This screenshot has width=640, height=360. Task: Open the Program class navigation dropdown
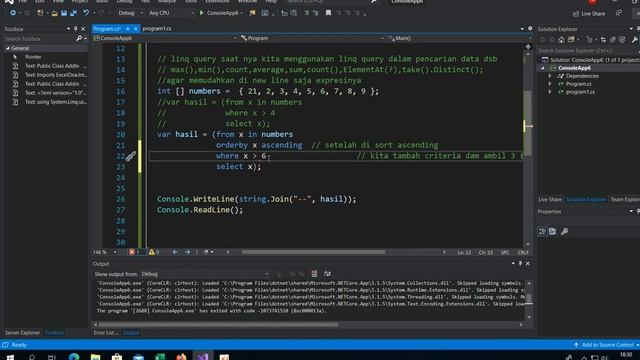tap(312, 38)
